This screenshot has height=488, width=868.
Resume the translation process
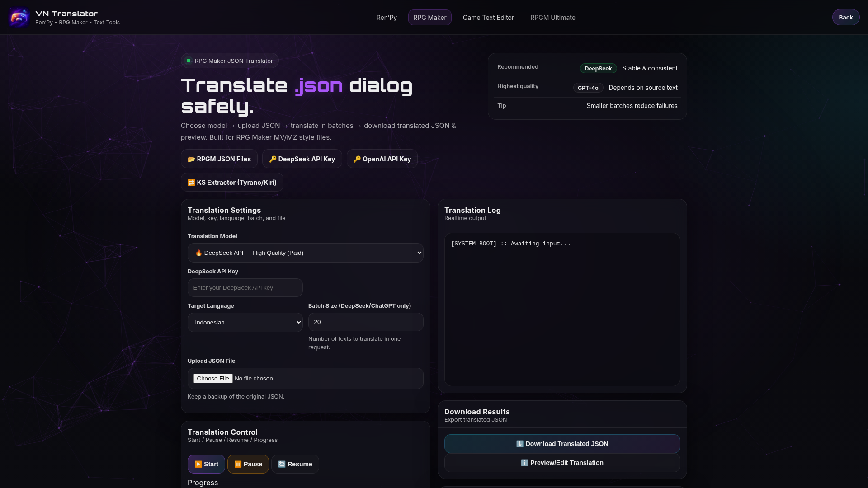click(295, 464)
